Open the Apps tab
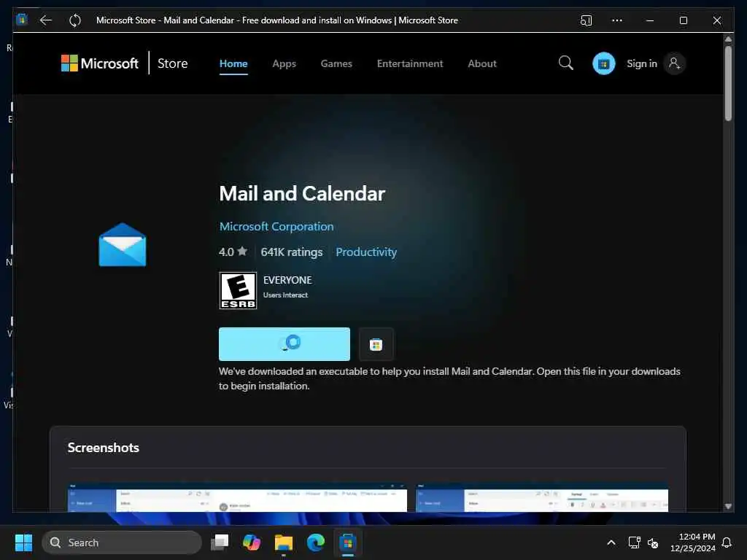The image size is (747, 560). (284, 63)
